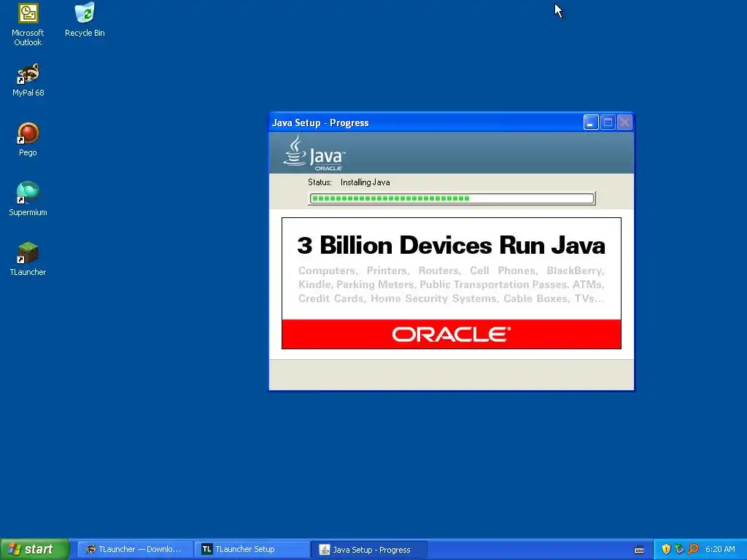Open the Microsoft Outlook desktop icon
The image size is (747, 560).
click(28, 24)
